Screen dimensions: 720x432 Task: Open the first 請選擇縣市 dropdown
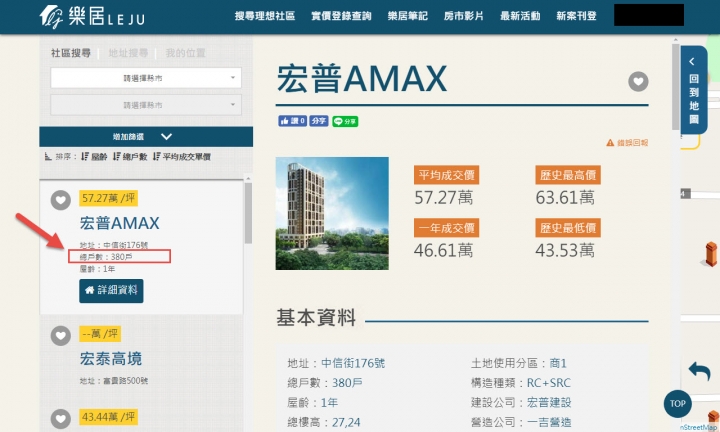pos(146,78)
